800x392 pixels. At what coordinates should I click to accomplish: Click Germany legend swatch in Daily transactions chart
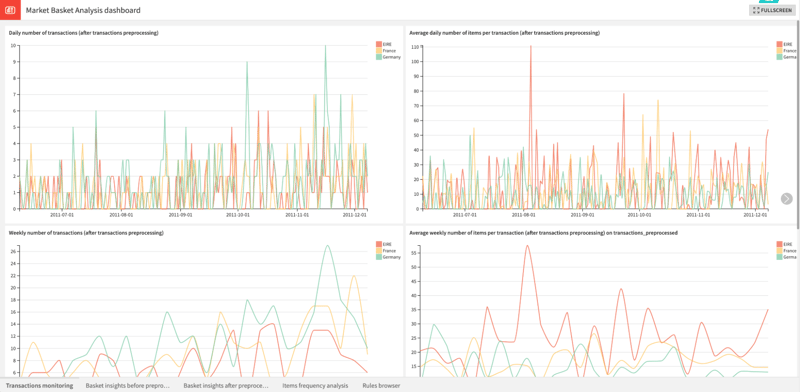[379, 57]
